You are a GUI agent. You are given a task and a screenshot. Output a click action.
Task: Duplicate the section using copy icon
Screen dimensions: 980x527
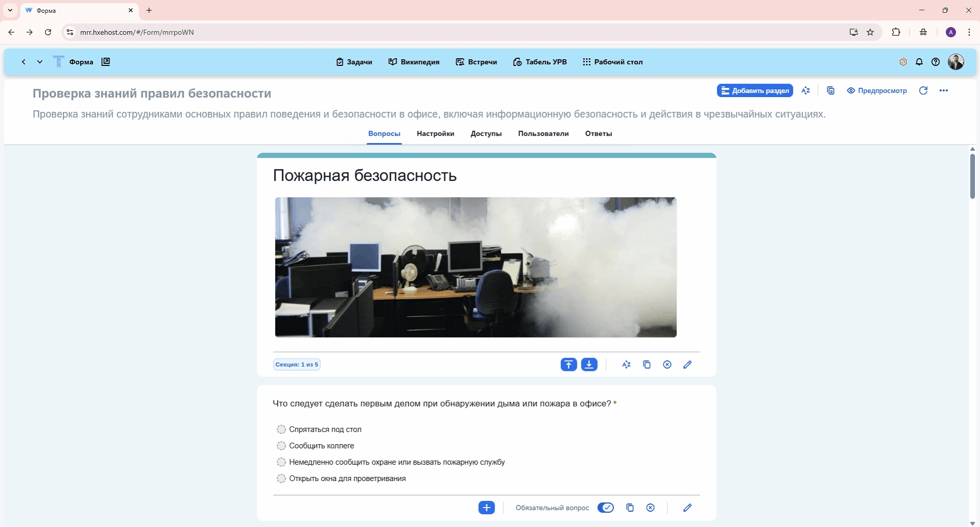647,364
